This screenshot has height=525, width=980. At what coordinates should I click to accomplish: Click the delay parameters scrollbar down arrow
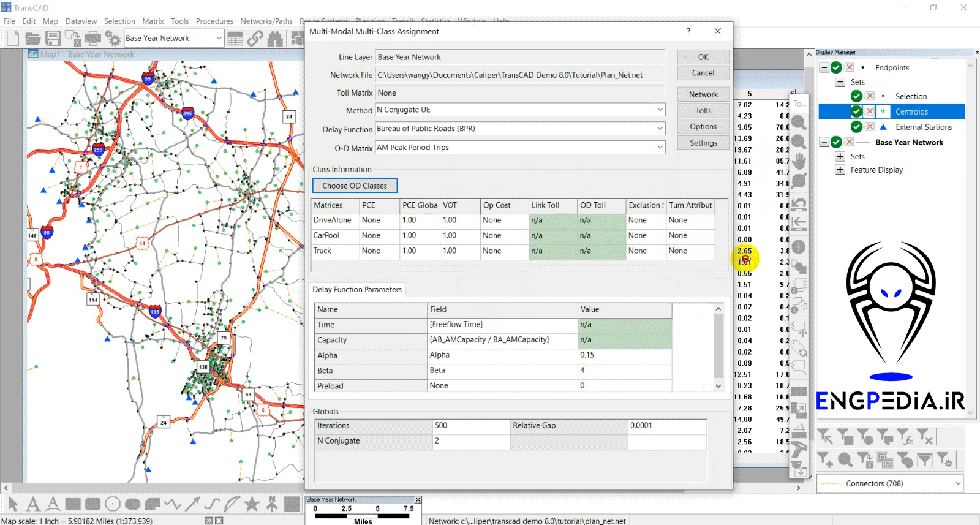click(x=718, y=387)
